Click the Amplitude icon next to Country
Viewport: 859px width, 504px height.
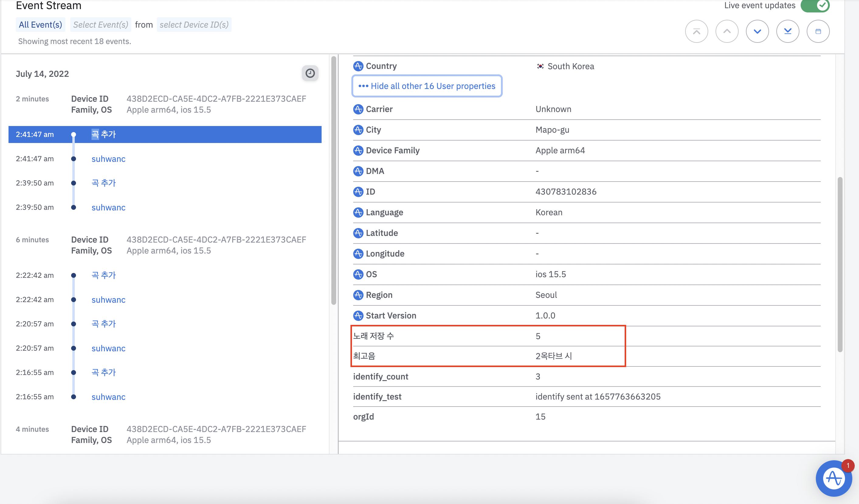tap(358, 66)
